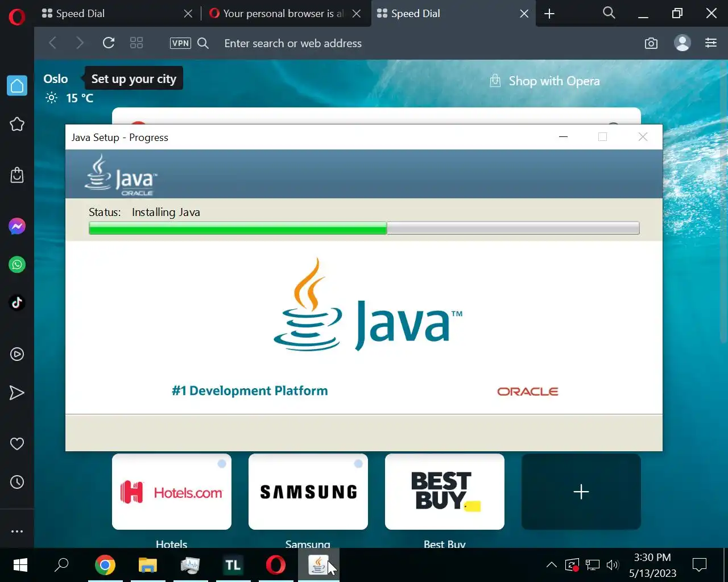The width and height of the screenshot is (728, 582).
Task: Open Windows taskbar search
Action: (x=61, y=565)
